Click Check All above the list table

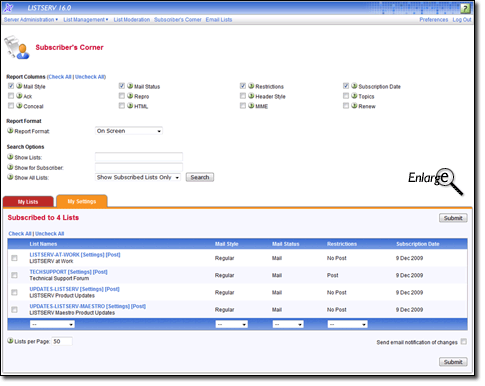[x=20, y=234]
